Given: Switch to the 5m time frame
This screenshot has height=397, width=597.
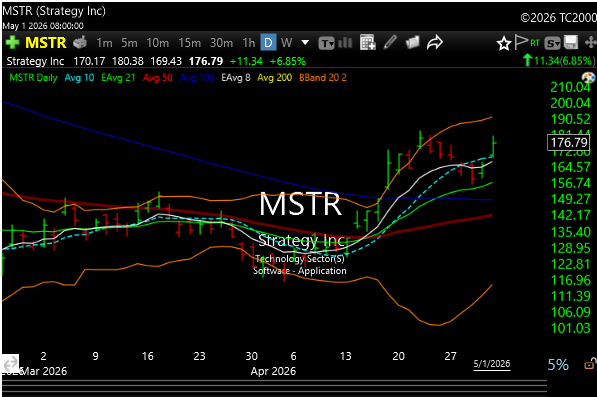Looking at the screenshot, I should [129, 43].
